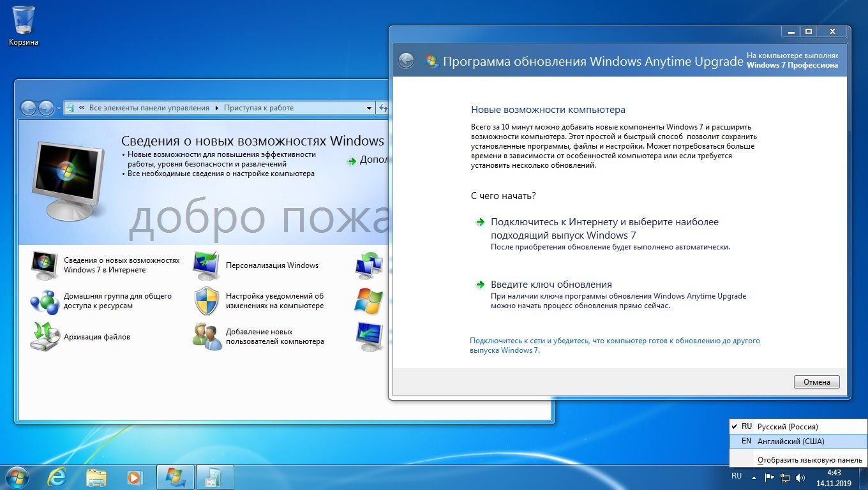
Task: Open the Control Panel address bar dropdown
Action: (369, 108)
